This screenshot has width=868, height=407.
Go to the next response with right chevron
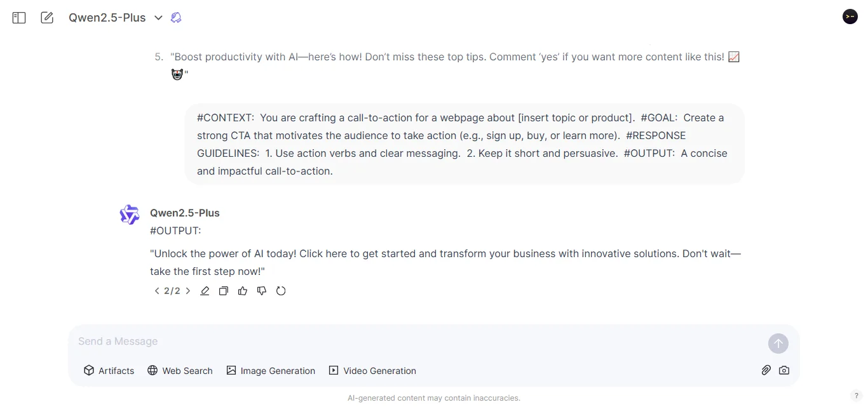pyautogui.click(x=188, y=290)
